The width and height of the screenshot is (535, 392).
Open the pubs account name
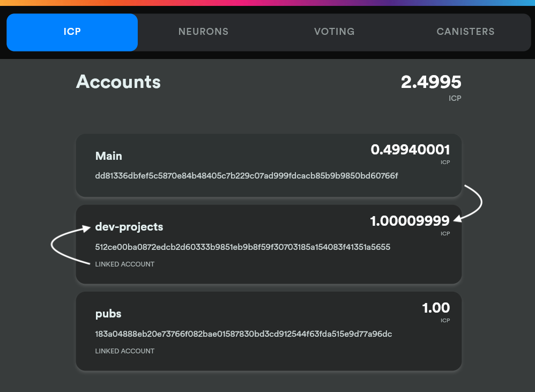(109, 314)
